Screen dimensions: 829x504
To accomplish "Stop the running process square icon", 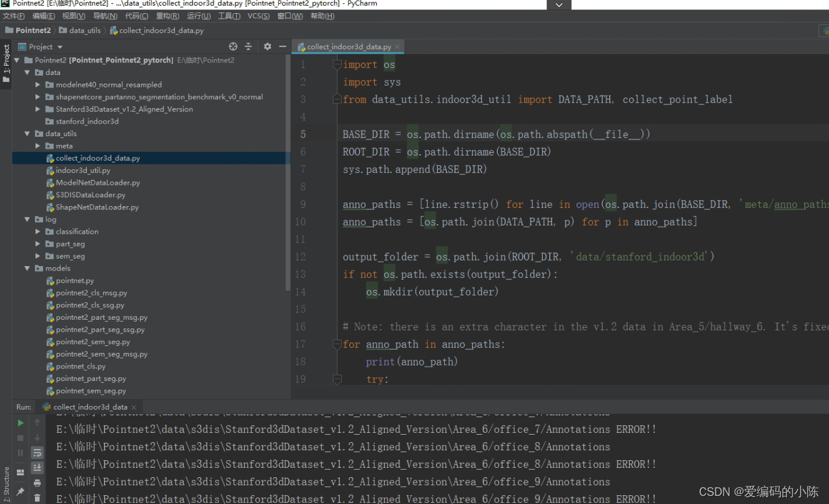I will tap(21, 438).
